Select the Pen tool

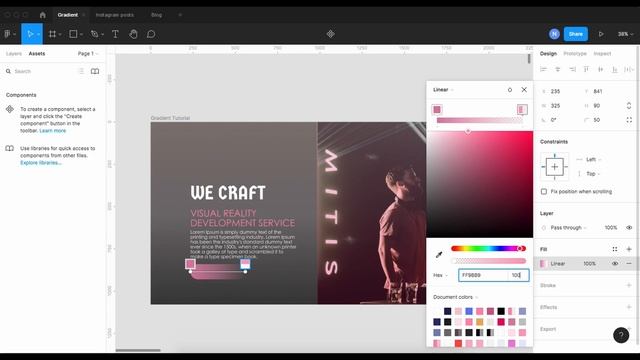click(95, 34)
